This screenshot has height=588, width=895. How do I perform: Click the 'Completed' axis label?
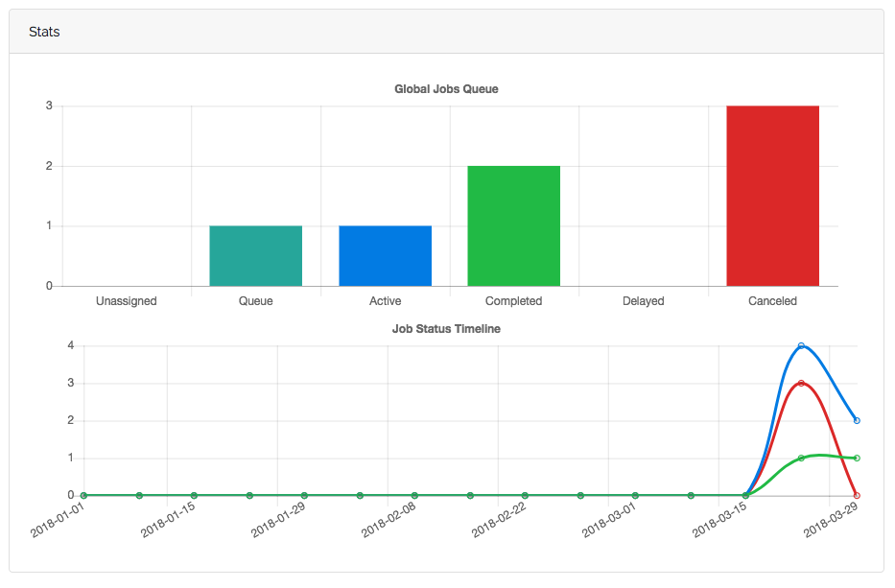pyautogui.click(x=514, y=301)
